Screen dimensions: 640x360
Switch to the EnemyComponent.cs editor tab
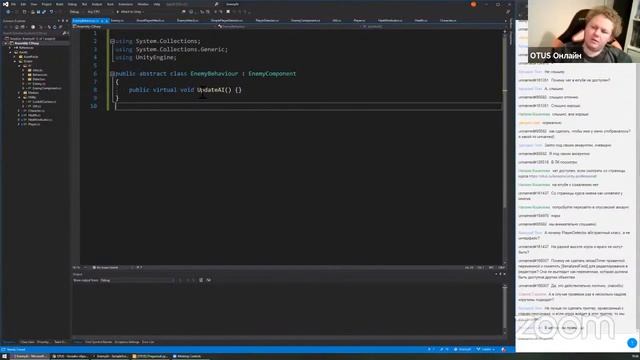pos(305,20)
